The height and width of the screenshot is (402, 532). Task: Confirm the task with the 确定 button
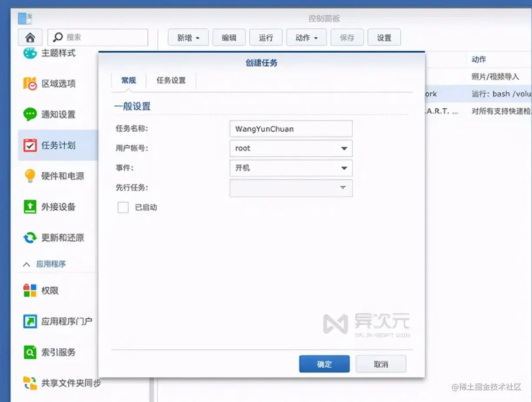point(324,364)
